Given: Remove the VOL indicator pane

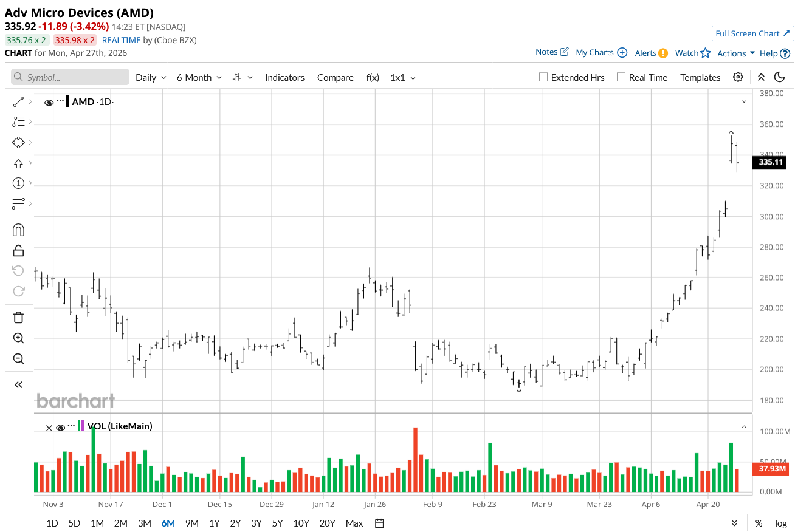Looking at the screenshot, I should 49,428.
